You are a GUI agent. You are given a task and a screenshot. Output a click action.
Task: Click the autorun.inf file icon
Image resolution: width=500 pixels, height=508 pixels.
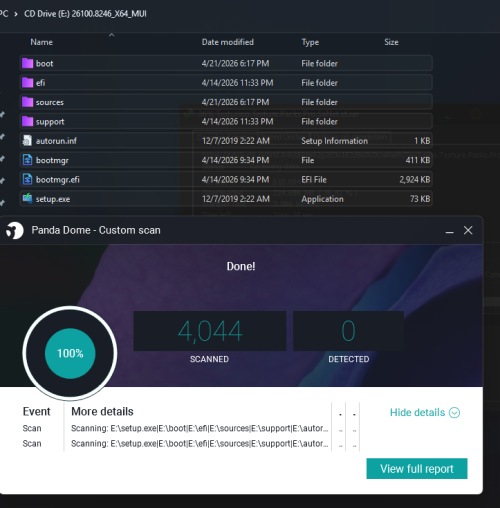tap(27, 141)
